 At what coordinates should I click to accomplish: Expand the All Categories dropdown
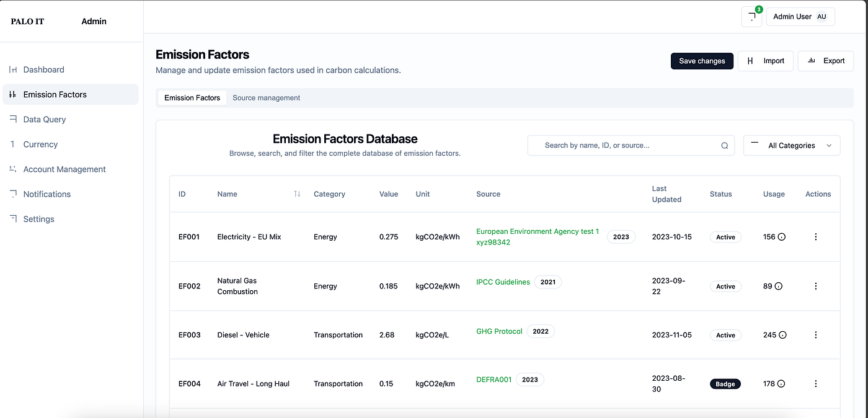point(792,146)
